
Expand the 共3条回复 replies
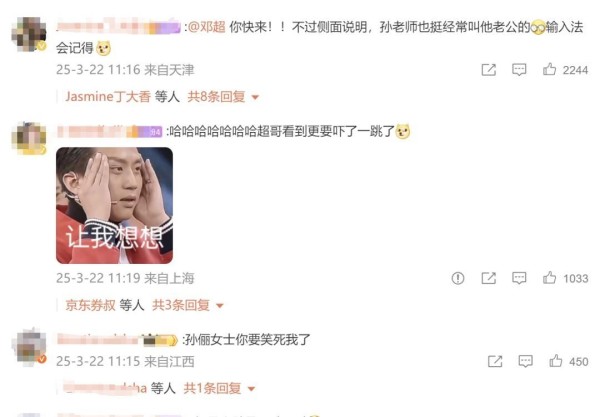tap(188, 305)
